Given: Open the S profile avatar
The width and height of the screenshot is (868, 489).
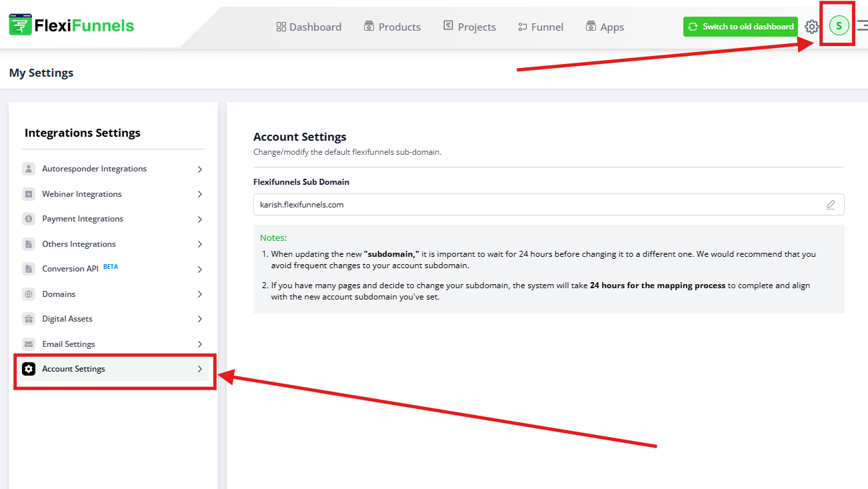Looking at the screenshot, I should (x=839, y=26).
